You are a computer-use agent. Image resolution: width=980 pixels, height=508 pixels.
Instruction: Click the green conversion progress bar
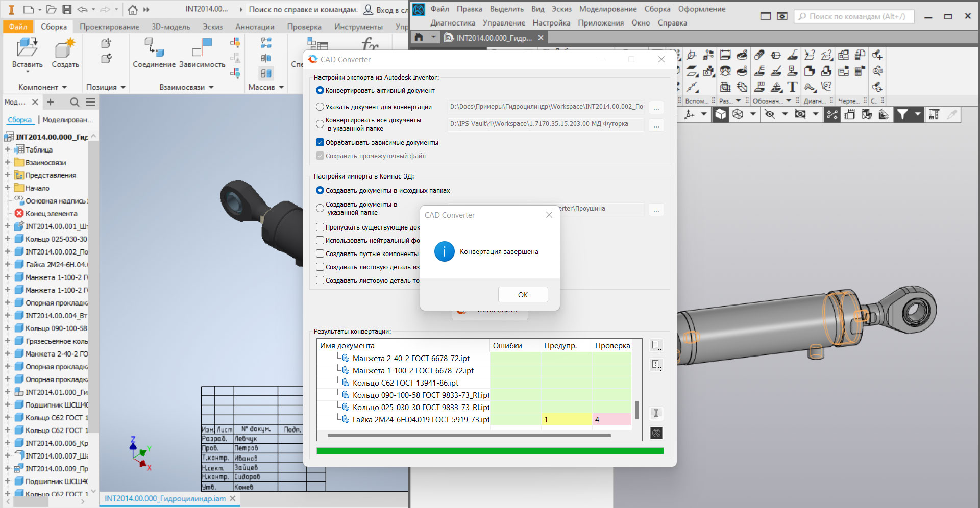point(489,451)
